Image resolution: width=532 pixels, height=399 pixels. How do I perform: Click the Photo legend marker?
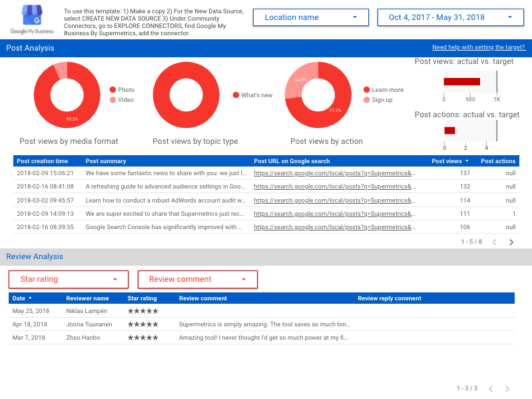(113, 90)
